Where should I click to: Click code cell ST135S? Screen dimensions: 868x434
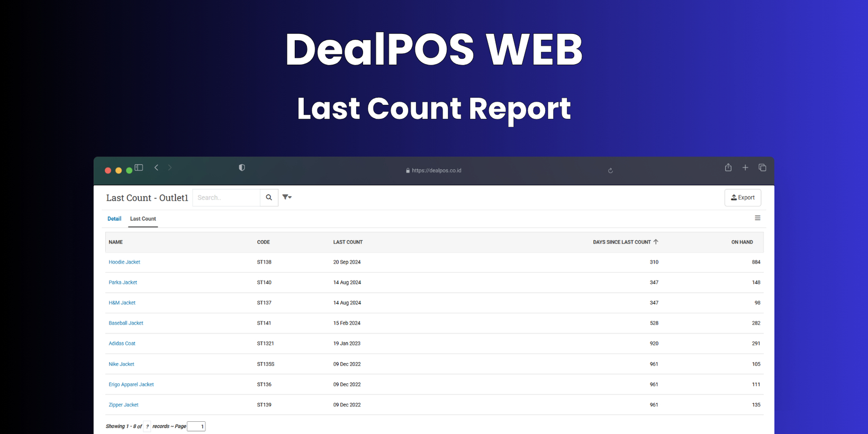pos(266,364)
